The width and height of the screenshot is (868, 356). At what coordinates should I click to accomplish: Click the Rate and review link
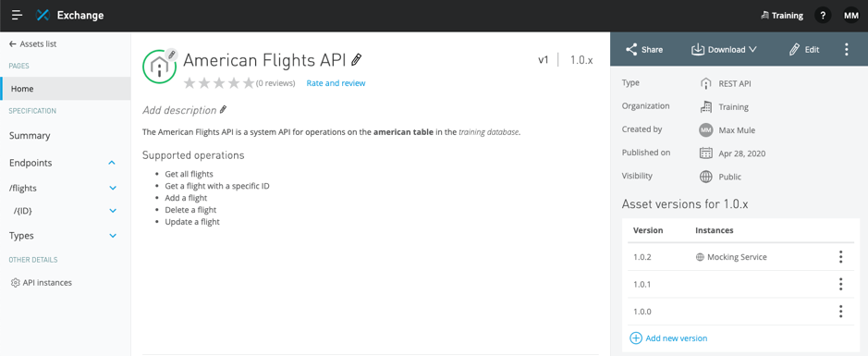[x=336, y=83]
